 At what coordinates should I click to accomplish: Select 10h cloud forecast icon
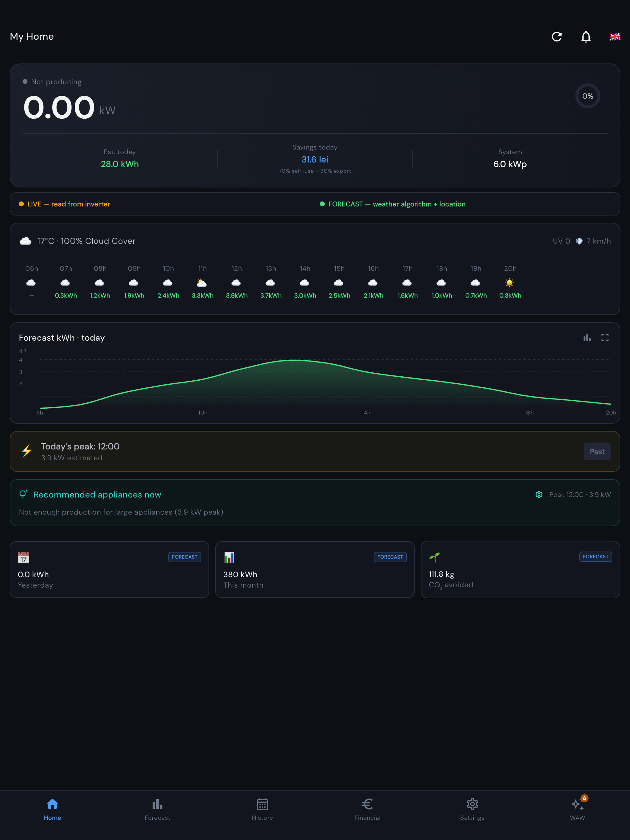click(x=168, y=283)
